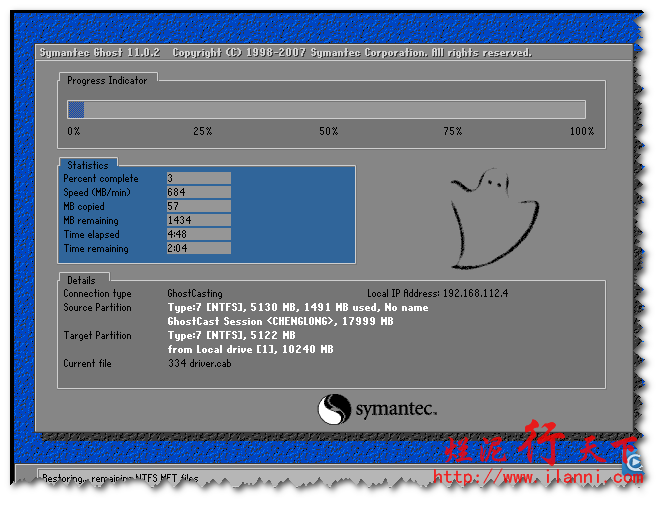Click the MB remaining value 1434

pos(199,220)
